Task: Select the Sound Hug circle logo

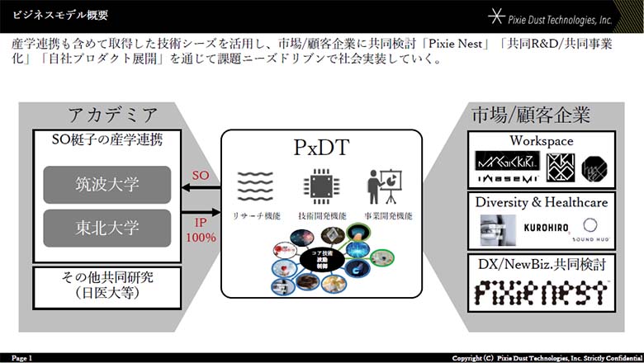Action: (590, 229)
